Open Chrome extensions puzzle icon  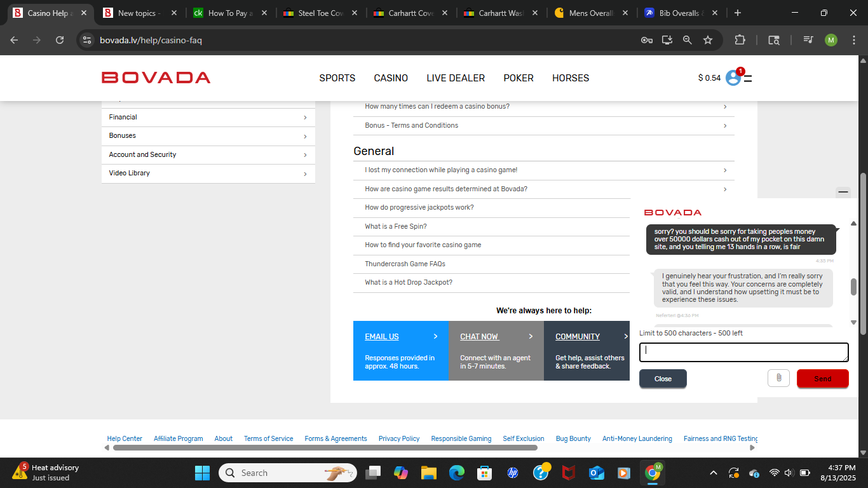pyautogui.click(x=740, y=40)
